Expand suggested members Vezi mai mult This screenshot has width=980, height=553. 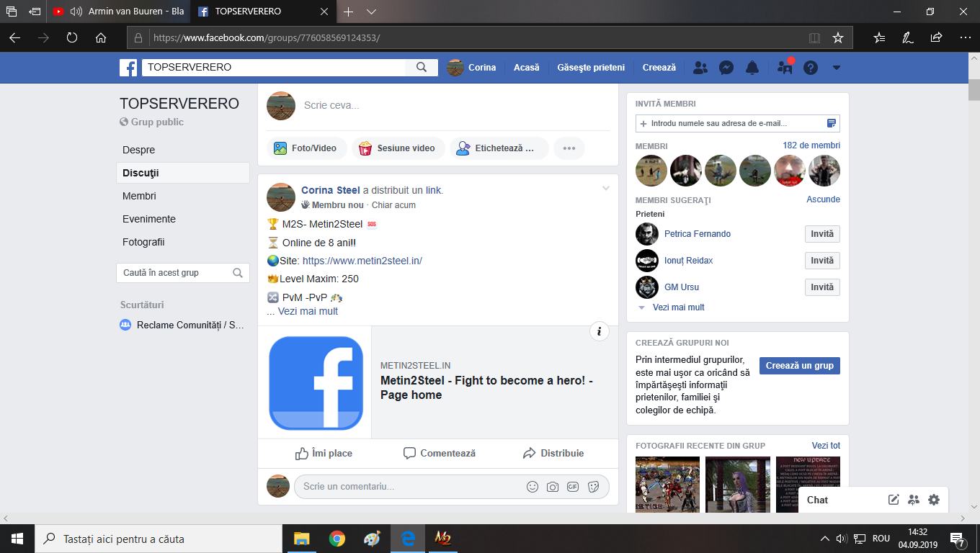[678, 307]
